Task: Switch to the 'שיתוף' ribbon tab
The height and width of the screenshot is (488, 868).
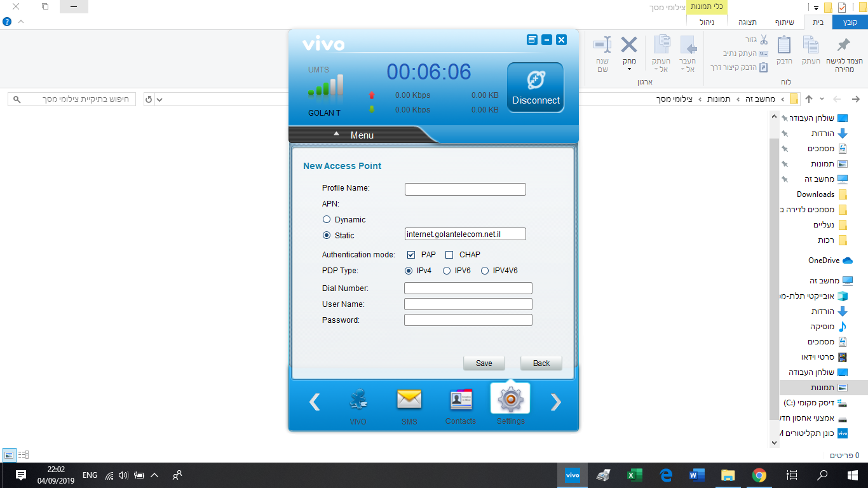Action: pos(785,22)
